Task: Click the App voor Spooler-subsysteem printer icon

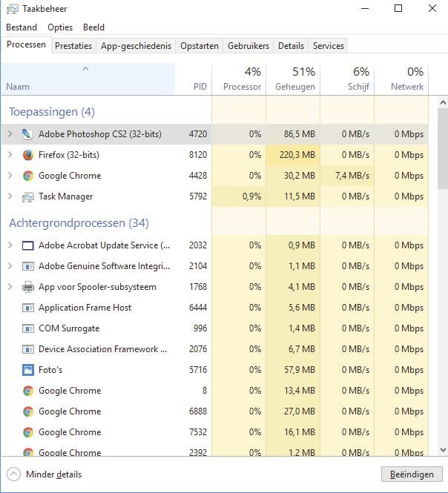Action: pos(27,287)
